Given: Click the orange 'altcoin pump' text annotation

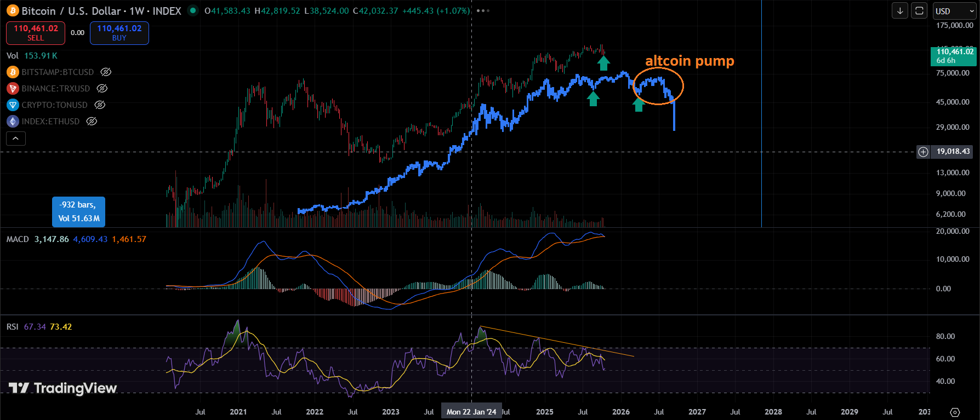Looking at the screenshot, I should tap(690, 61).
